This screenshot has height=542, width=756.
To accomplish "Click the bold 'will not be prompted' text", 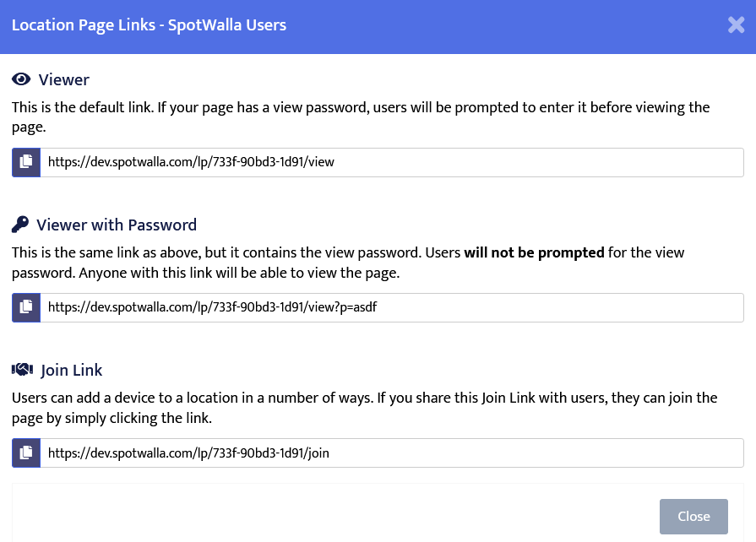I will 534,252.
